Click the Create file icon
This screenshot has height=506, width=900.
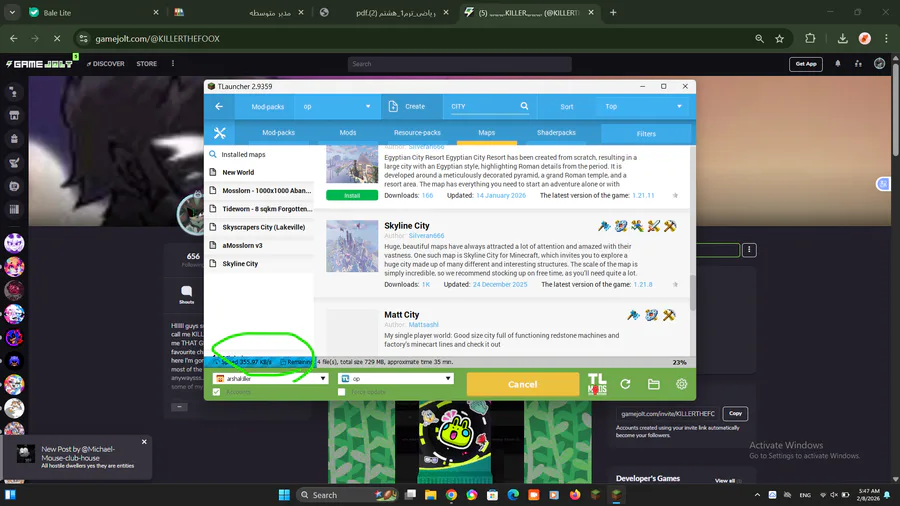pyautogui.click(x=393, y=106)
